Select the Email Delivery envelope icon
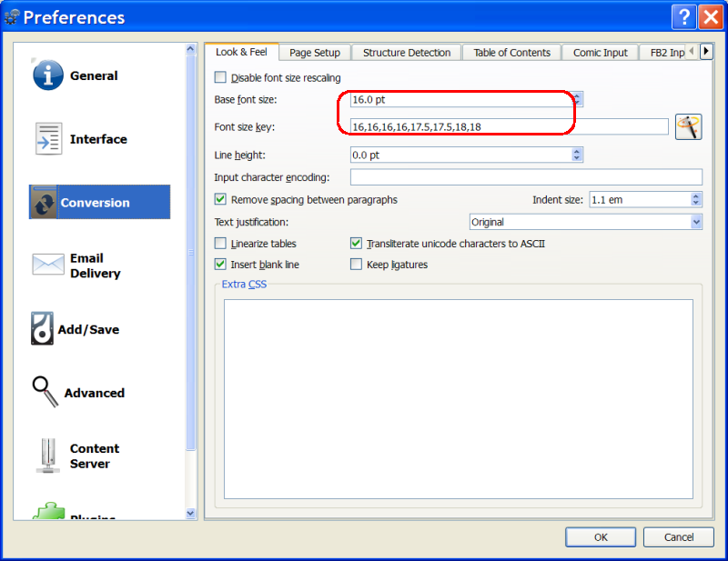The width and height of the screenshot is (728, 561). tap(48, 265)
